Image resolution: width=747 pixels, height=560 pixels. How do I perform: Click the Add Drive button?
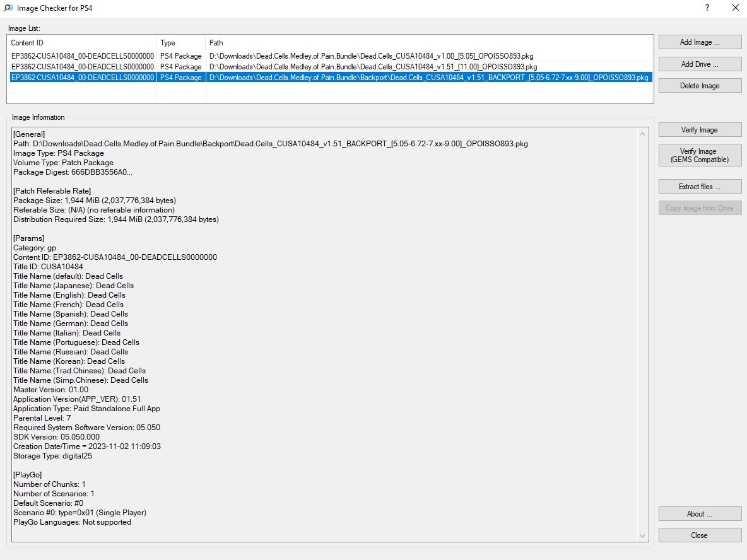point(700,64)
